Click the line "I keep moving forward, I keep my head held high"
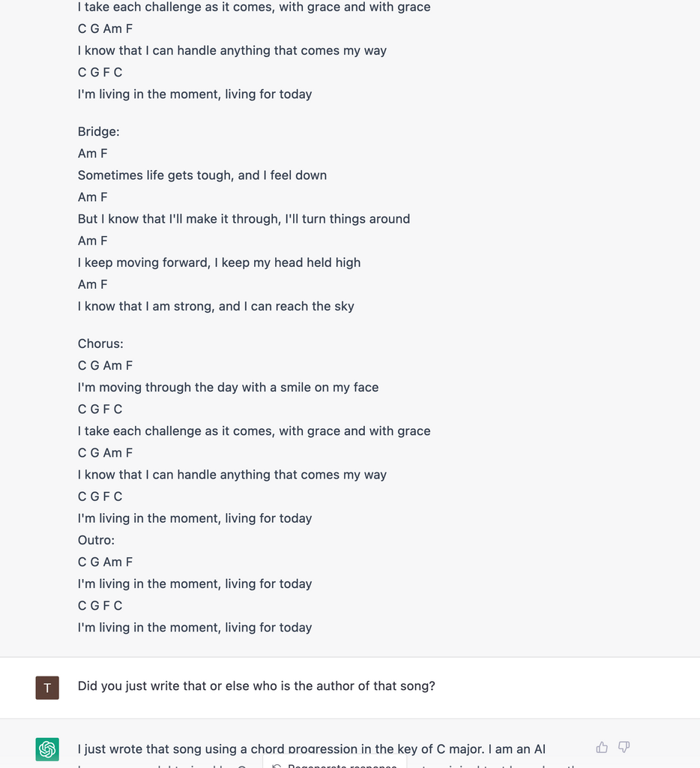The width and height of the screenshot is (700, 768). 220,262
